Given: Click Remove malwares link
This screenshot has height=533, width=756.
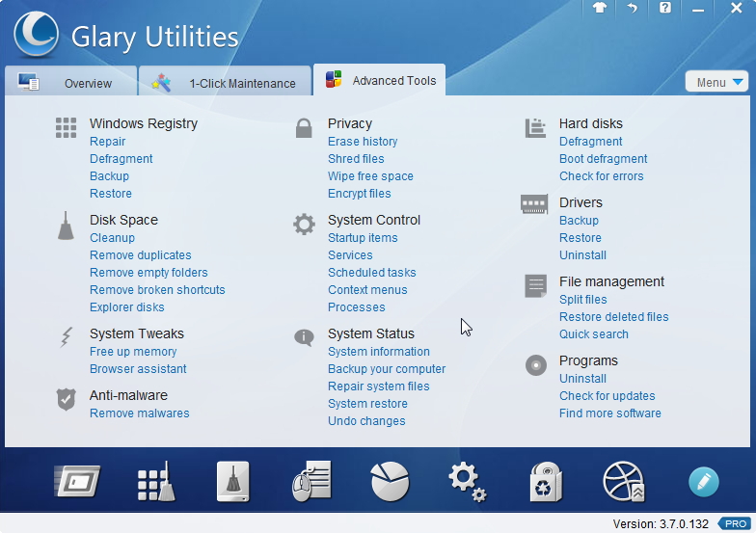Looking at the screenshot, I should [x=139, y=413].
